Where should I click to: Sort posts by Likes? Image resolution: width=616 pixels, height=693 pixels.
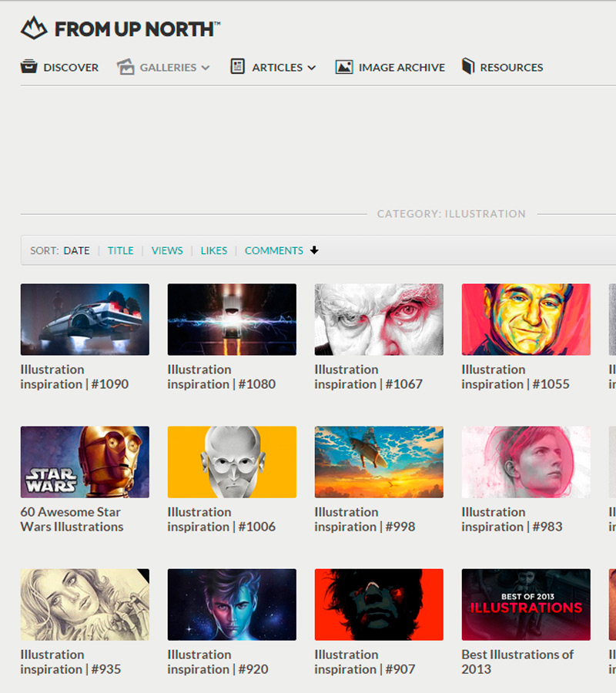tap(214, 250)
